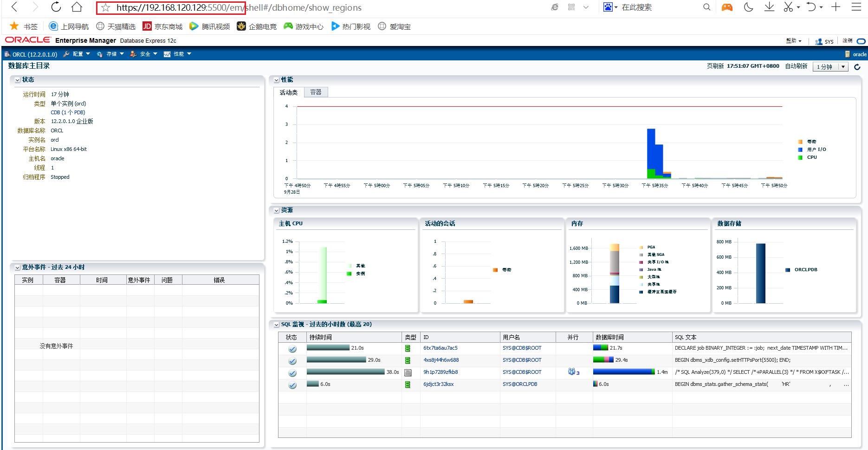Bookmark this page with the star icon
Screen dimensions: 868x450
click(x=106, y=7)
